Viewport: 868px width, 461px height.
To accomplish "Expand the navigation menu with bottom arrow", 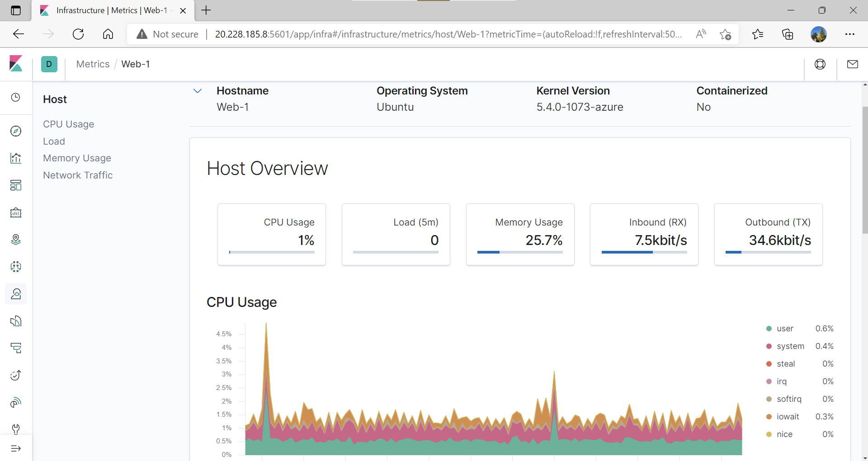I will tap(16, 448).
